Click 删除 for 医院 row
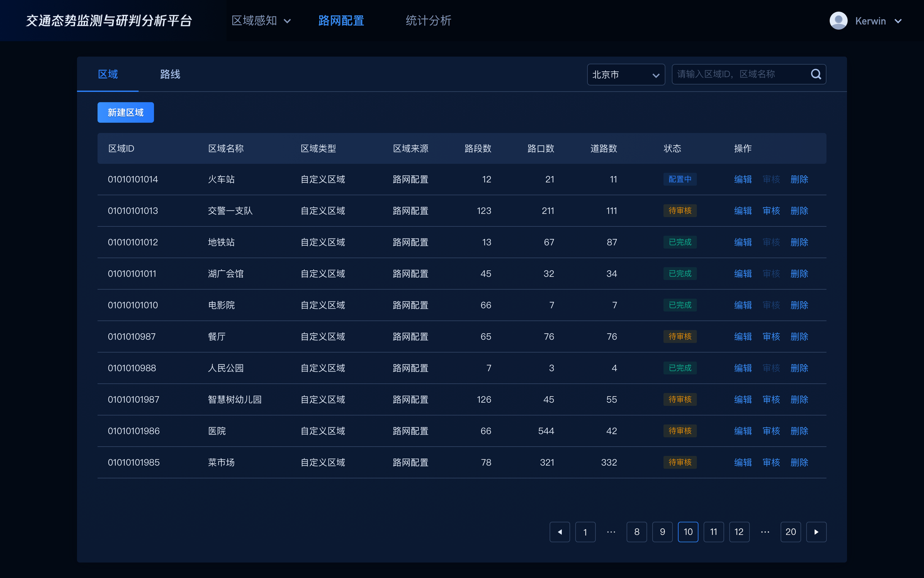Screen dimensions: 924x578 (799, 431)
